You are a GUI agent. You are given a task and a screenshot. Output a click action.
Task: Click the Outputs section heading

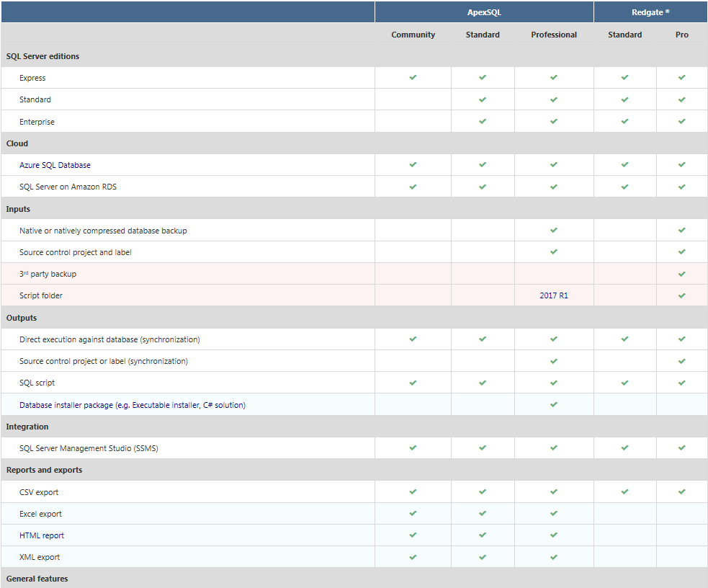(21, 318)
